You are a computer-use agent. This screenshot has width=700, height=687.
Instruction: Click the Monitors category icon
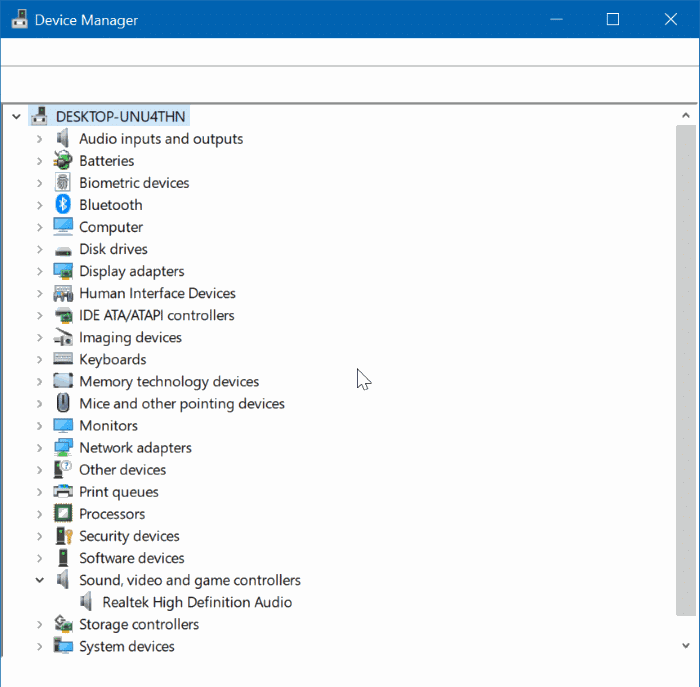63,425
